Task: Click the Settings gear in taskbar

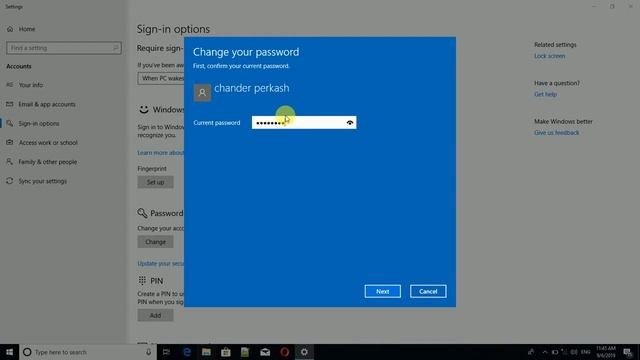Action: tap(304, 352)
